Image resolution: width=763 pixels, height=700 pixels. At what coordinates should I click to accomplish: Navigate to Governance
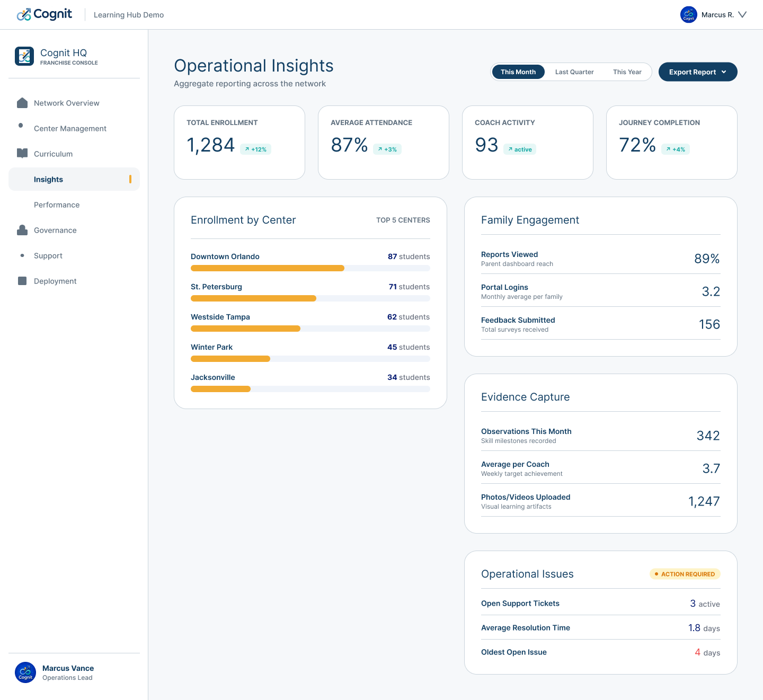74,230
